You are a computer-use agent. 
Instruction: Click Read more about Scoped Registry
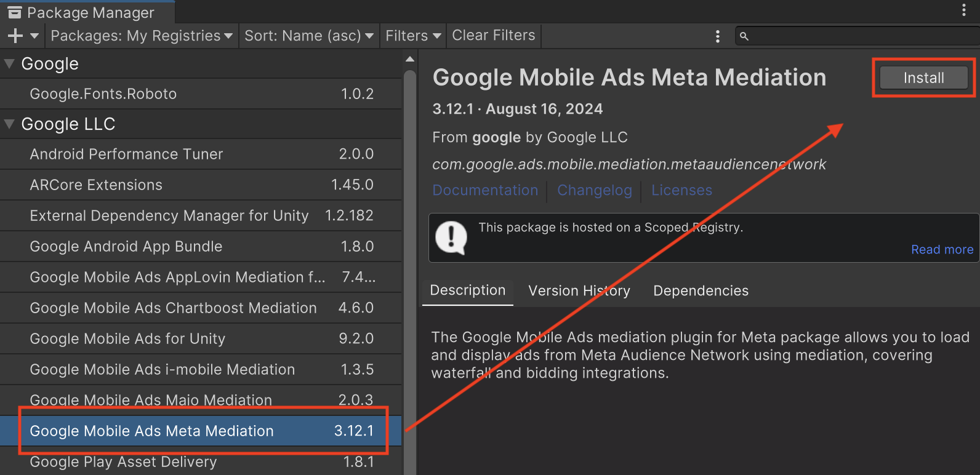(x=942, y=249)
